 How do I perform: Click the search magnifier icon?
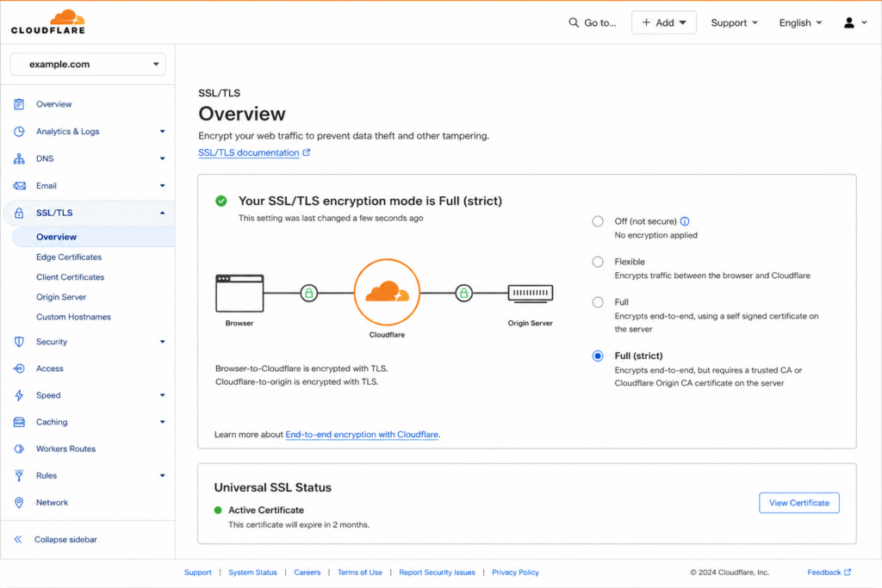[x=573, y=22]
